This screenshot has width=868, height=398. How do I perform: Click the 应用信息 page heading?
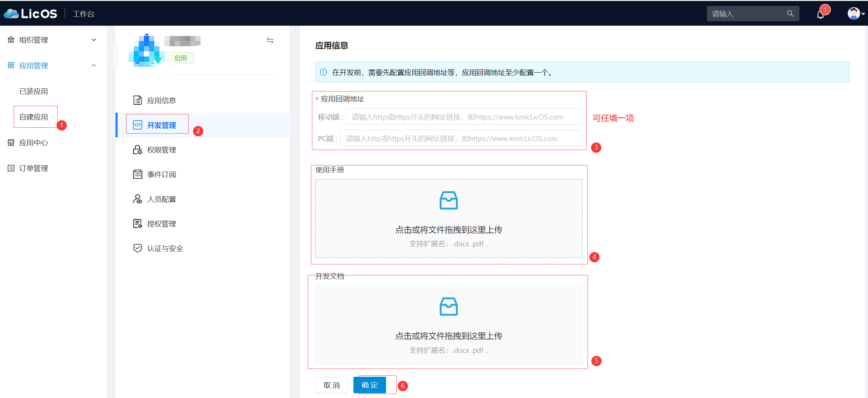tap(331, 46)
